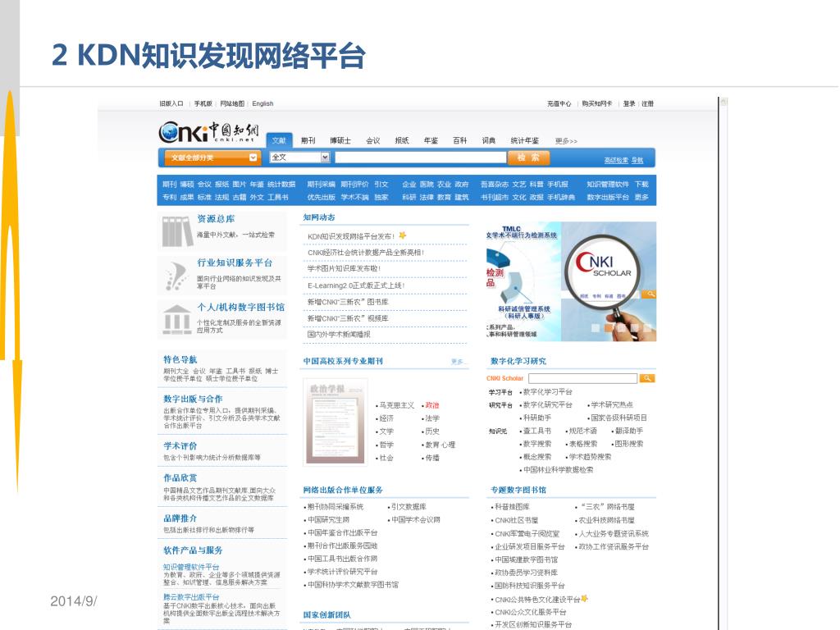Open 个人/机构数字图书馆 building icon

pyautogui.click(x=177, y=320)
